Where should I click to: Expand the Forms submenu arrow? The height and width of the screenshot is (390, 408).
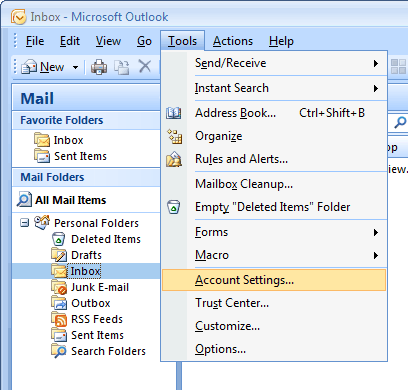(376, 232)
